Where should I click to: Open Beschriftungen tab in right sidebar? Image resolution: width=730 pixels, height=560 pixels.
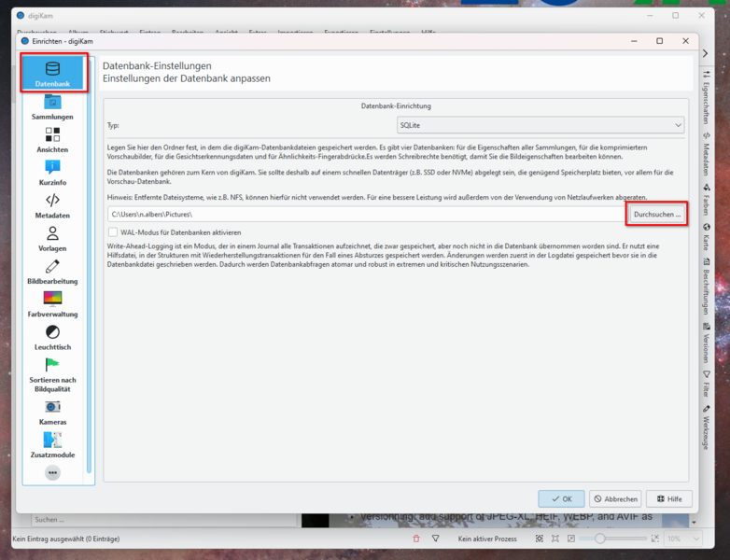pos(707,286)
